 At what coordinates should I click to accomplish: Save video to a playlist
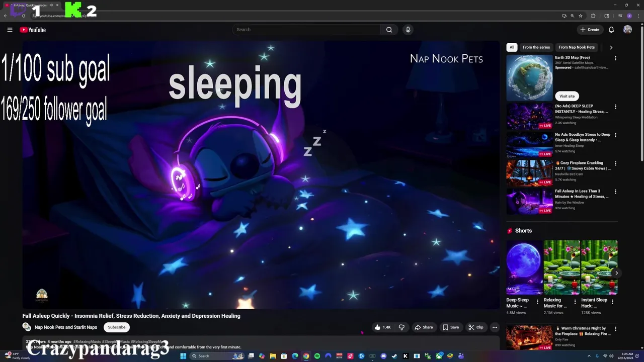tap(451, 327)
